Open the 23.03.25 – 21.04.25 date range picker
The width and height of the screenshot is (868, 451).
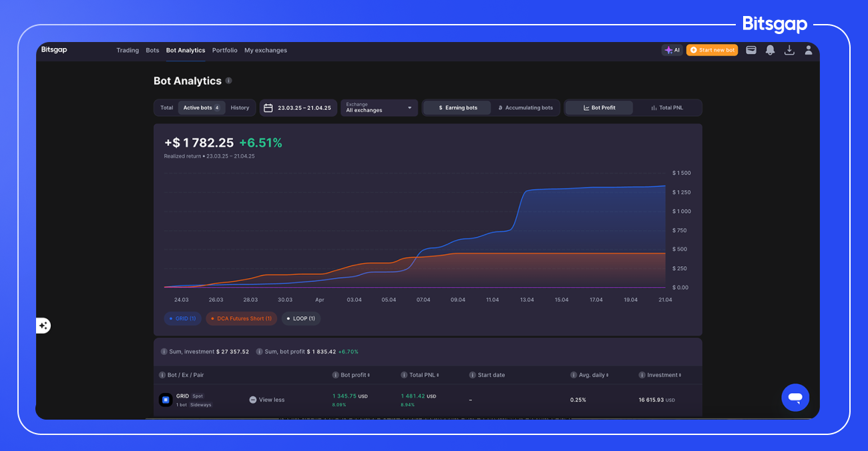coord(298,108)
